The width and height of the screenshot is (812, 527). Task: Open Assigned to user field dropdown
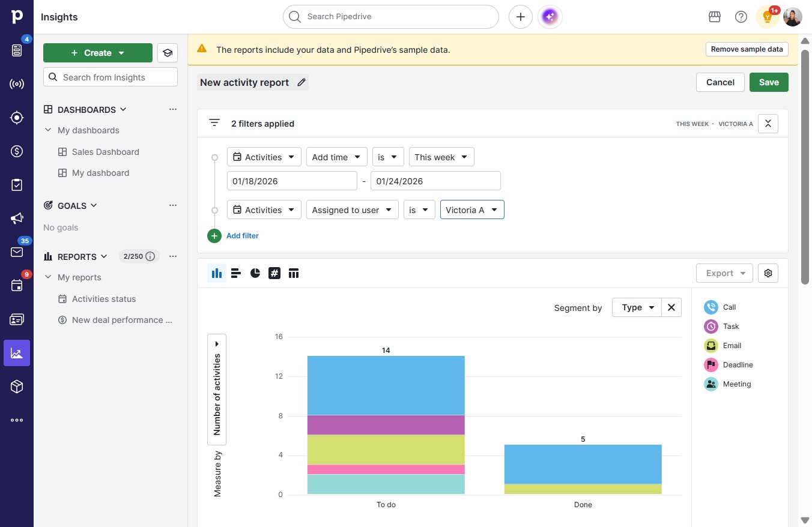coord(352,210)
